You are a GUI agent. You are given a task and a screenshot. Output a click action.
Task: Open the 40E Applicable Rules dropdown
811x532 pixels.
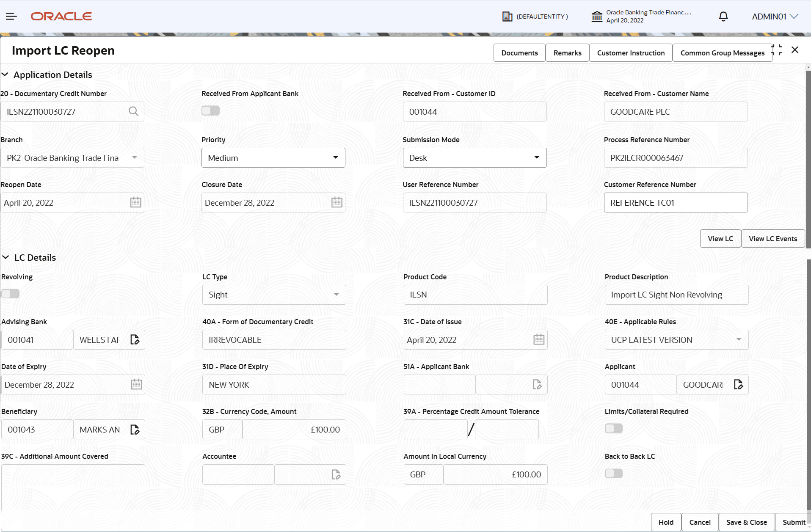tap(739, 339)
